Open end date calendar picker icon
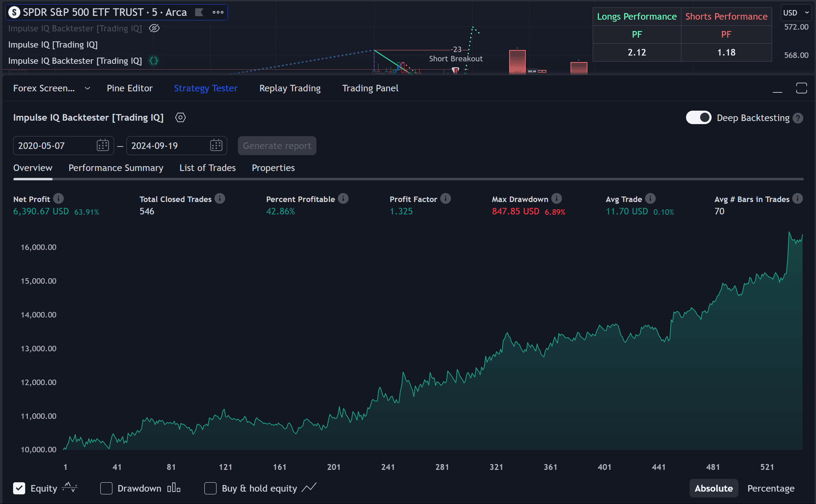This screenshot has height=504, width=816. pos(216,145)
